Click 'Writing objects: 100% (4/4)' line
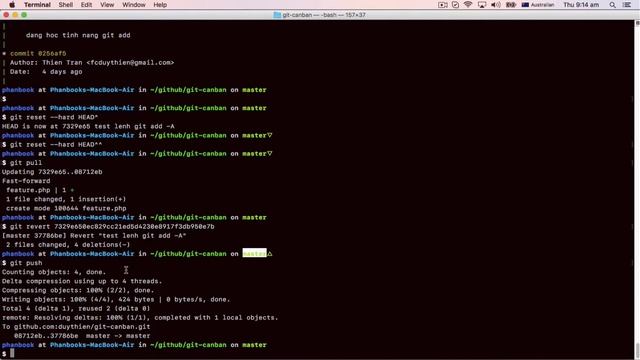Viewport: 640px width, 360px height. [x=116, y=299]
